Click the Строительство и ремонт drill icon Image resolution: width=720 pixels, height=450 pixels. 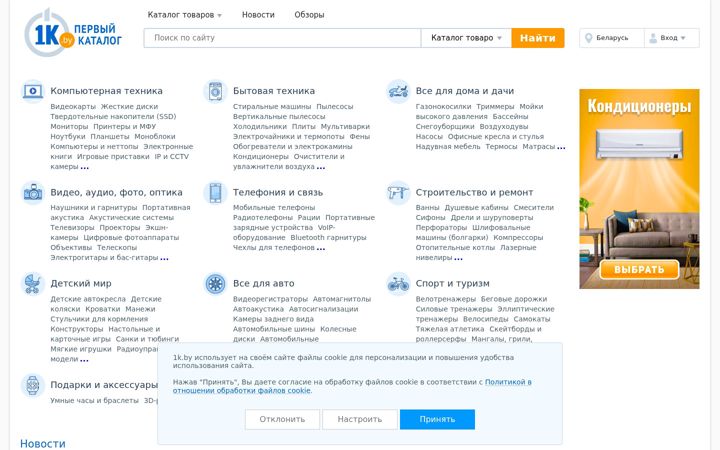point(398,192)
